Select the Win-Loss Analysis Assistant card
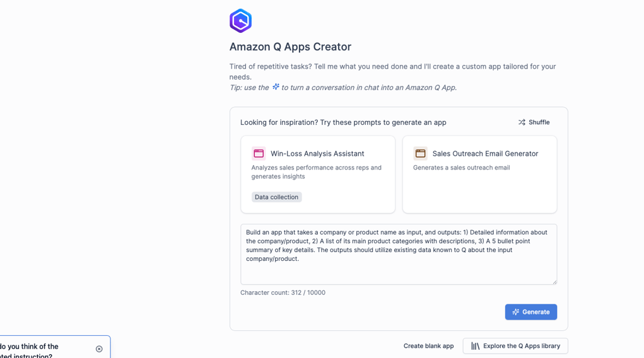Viewport: 644px width, 358px height. coord(318,175)
